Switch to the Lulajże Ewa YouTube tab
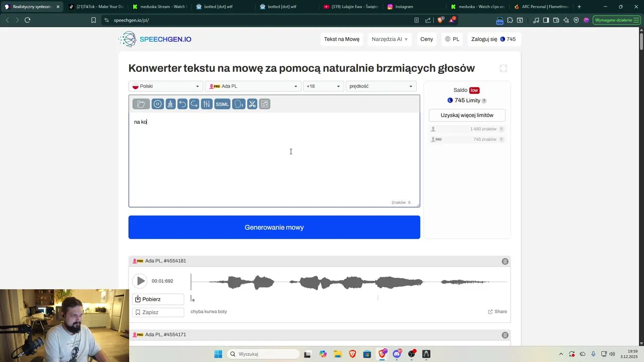644x362 pixels. (350, 7)
